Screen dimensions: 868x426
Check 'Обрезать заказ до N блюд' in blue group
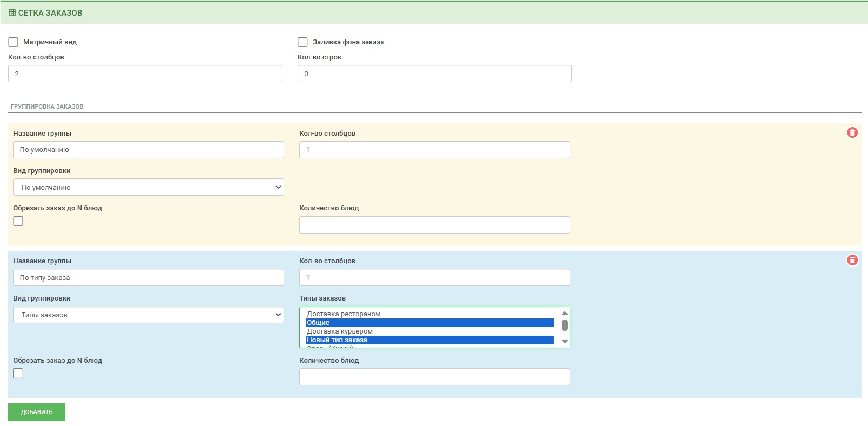pos(18,374)
